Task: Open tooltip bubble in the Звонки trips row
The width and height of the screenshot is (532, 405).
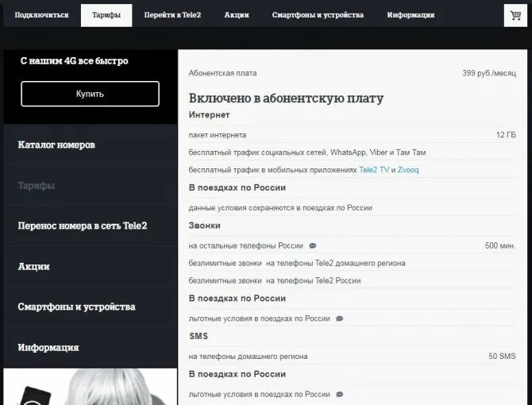Action: point(339,318)
